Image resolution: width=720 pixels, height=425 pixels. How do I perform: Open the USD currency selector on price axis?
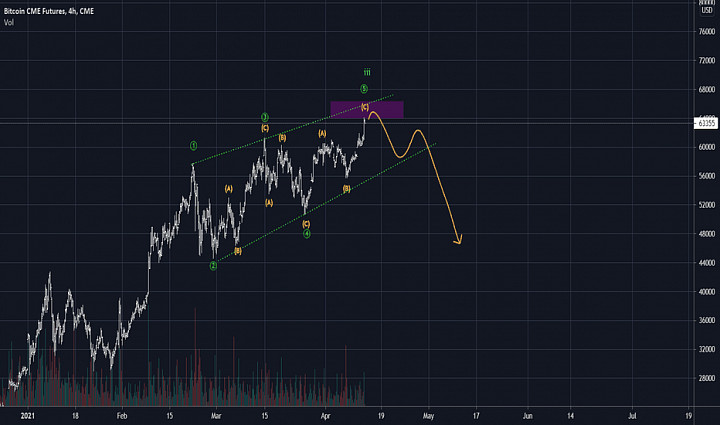[x=707, y=10]
